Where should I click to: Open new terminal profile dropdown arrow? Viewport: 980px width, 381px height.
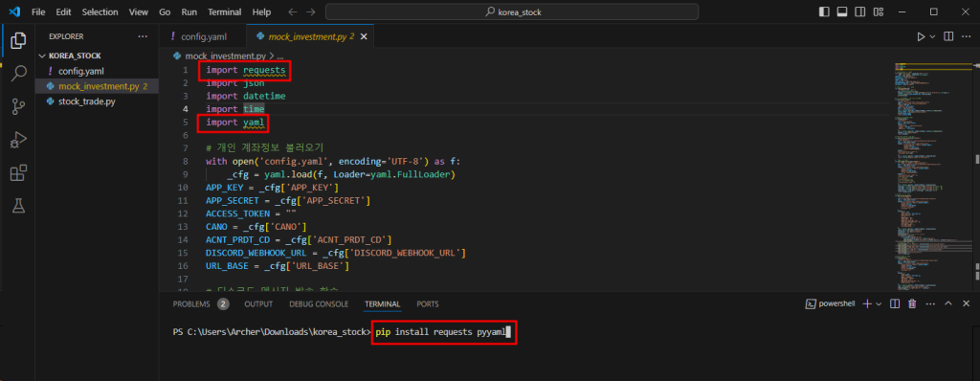879,304
